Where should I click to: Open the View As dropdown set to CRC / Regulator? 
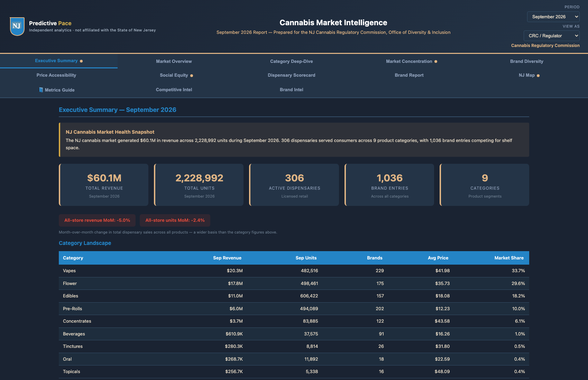(551, 36)
